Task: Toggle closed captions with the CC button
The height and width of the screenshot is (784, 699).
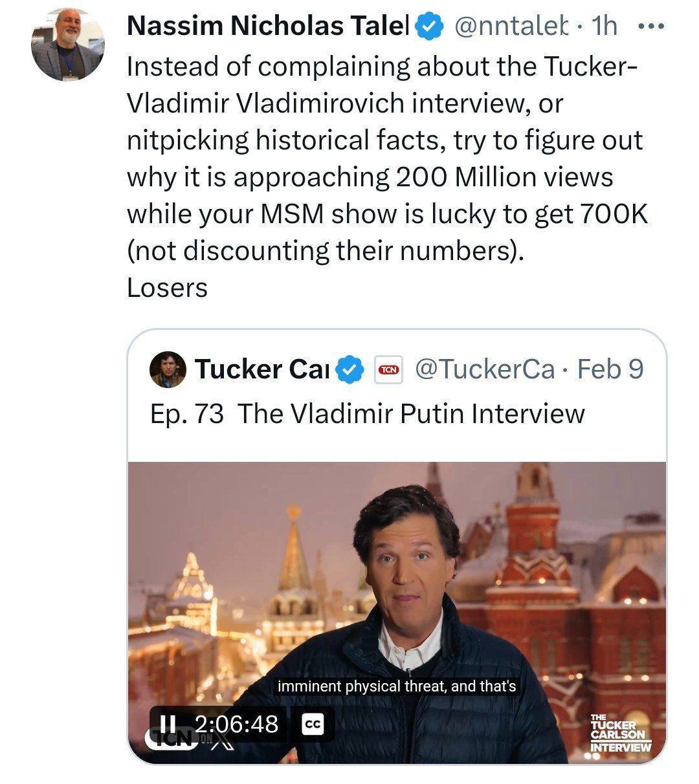Action: pos(313,724)
